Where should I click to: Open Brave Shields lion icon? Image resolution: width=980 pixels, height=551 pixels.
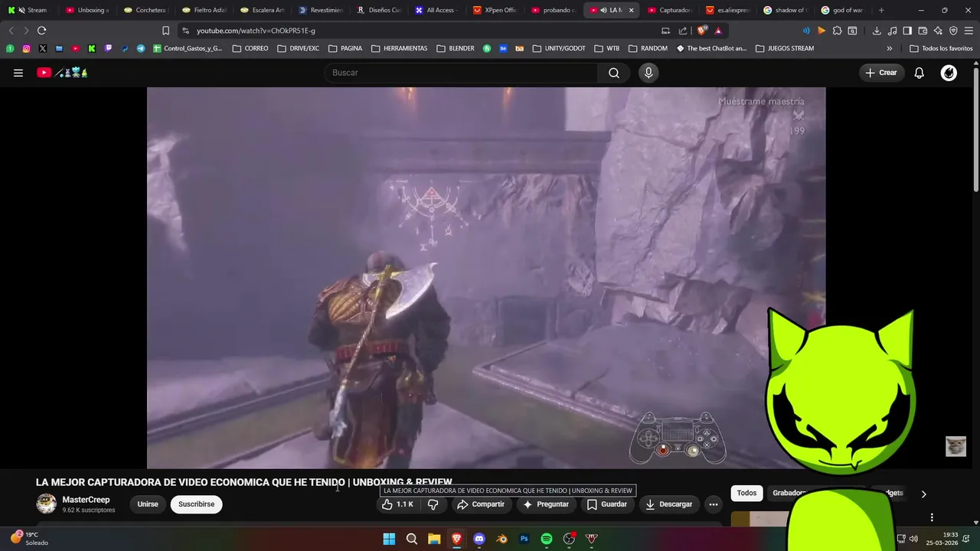click(x=702, y=31)
